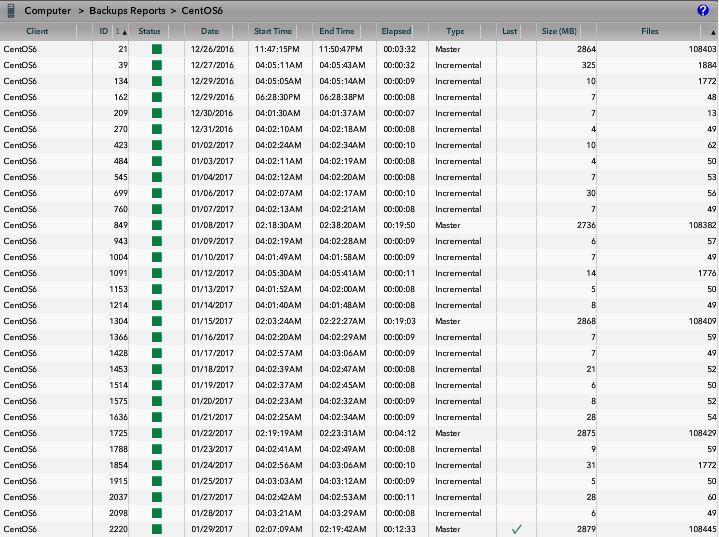Click the computer device icon in breadcrumb
719x537 pixels.
11,11
